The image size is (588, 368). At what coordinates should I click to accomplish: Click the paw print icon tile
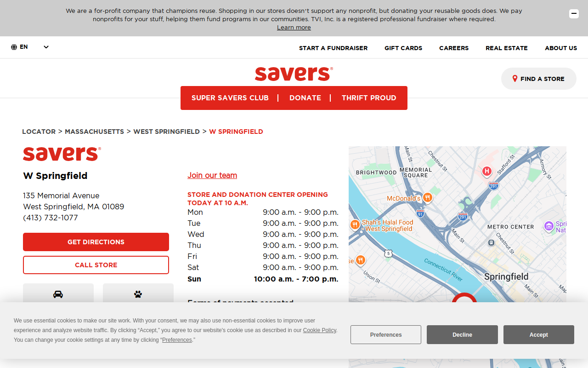[x=138, y=293]
